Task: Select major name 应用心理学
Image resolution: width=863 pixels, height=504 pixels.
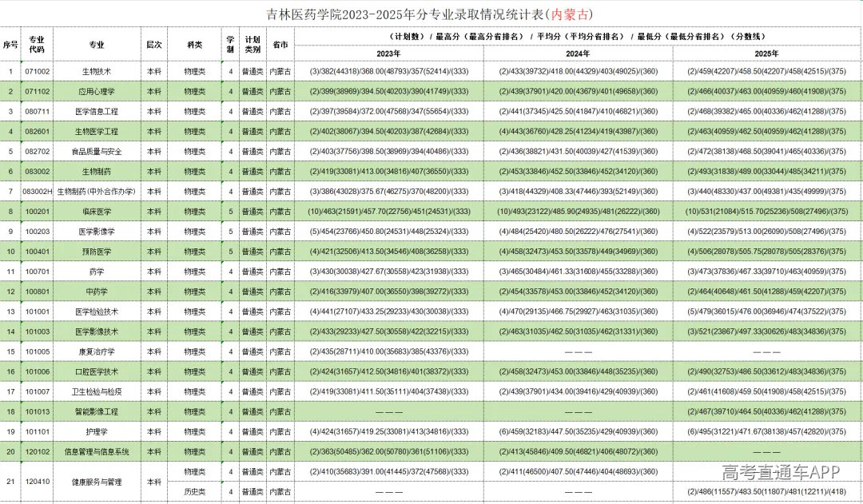Action: 97,91
